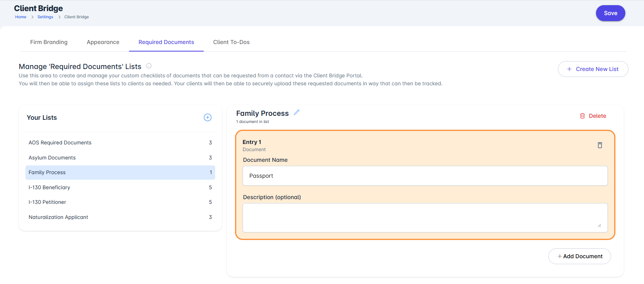Screen dimensions: 644x284
Task: Follow the Home breadcrumb link
Action: coord(21,17)
